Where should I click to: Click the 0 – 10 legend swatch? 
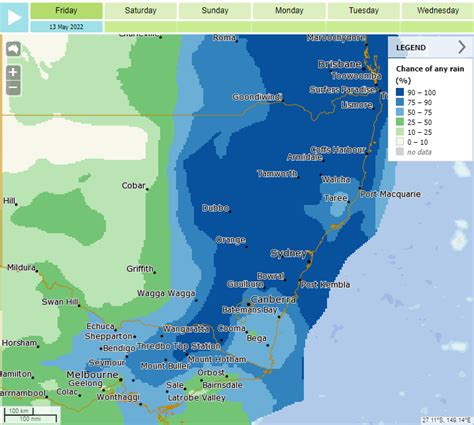click(x=400, y=142)
